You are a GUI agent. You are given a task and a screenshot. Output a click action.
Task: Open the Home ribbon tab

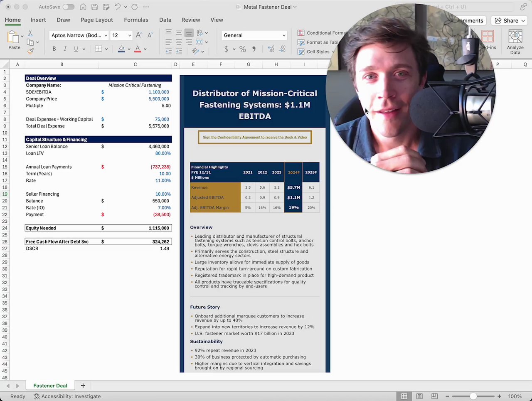tap(13, 20)
